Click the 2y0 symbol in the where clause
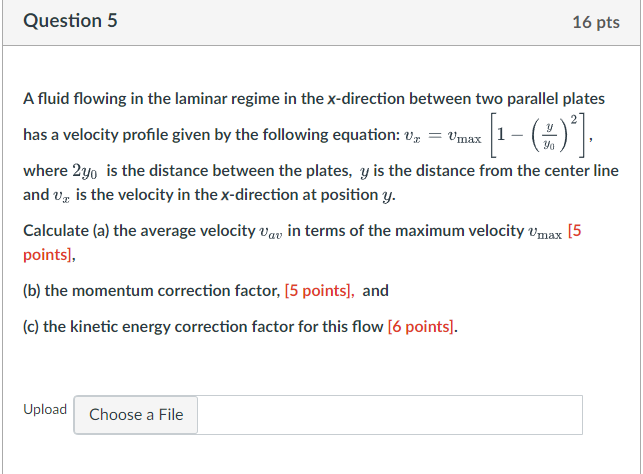Screen dimensions: 643x474 click(85, 171)
